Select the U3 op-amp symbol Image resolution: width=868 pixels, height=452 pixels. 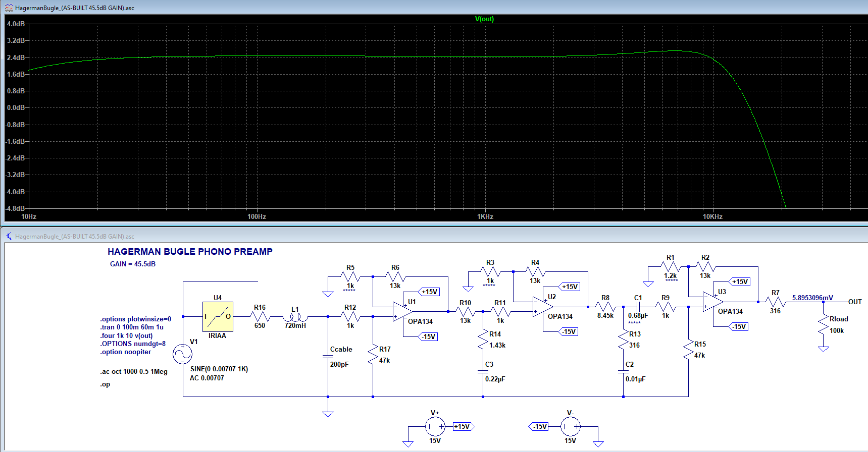[713, 302]
